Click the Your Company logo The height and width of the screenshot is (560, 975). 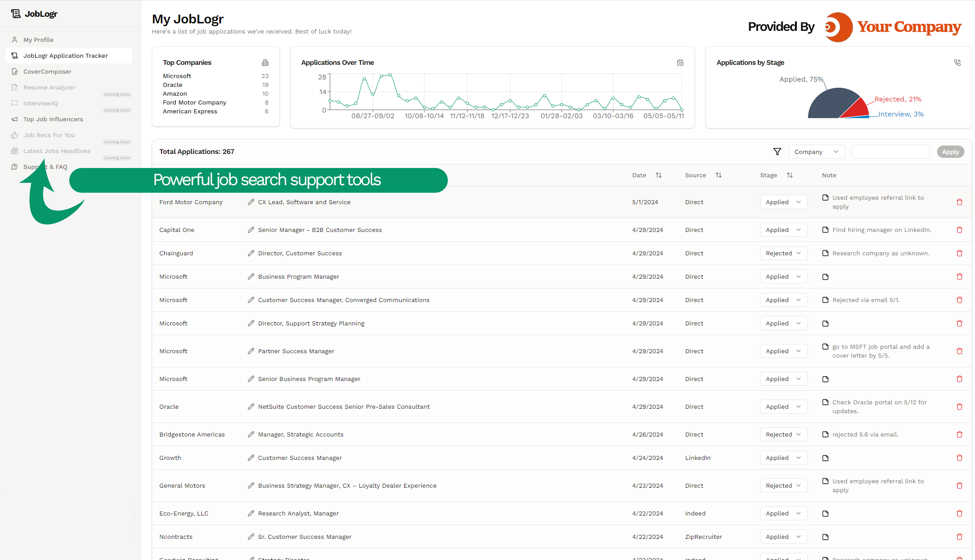(x=893, y=27)
